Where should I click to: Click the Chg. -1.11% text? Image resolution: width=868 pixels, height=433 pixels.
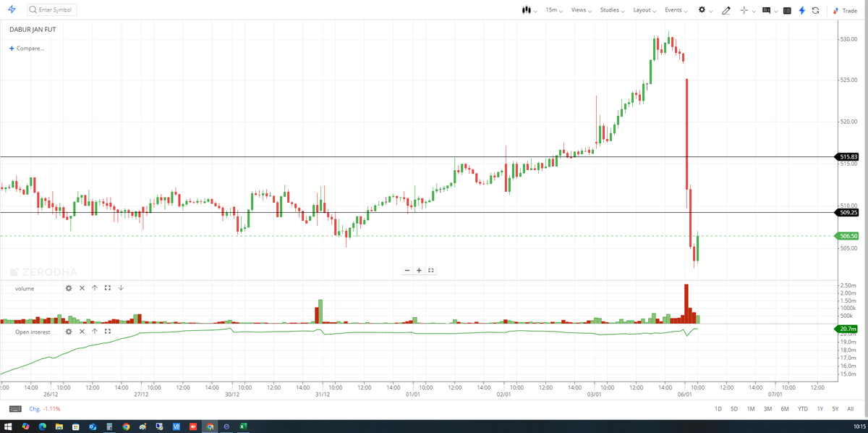(45, 409)
